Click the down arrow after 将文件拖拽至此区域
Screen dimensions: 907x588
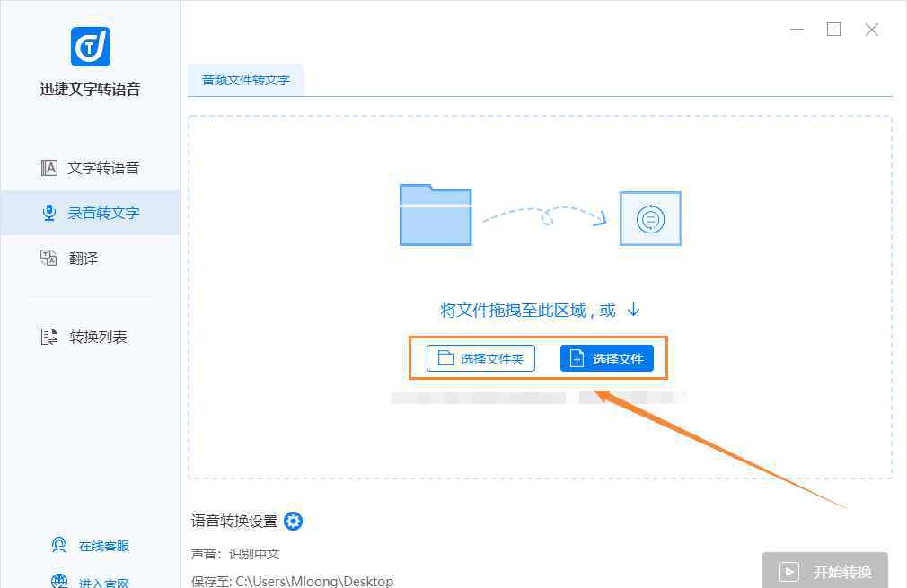point(634,310)
